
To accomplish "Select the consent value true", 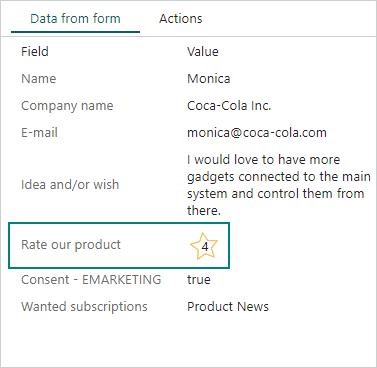I will click(x=199, y=280).
